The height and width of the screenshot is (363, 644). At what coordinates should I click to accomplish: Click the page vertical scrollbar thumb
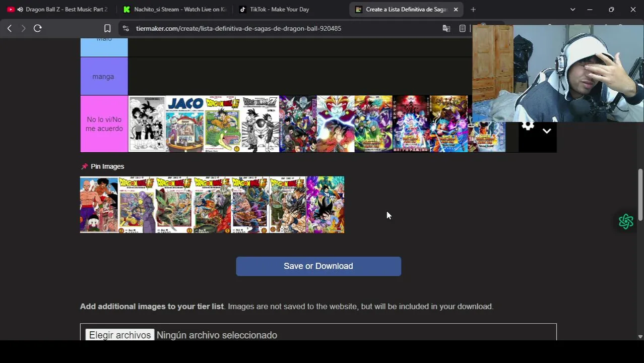pos(640,195)
